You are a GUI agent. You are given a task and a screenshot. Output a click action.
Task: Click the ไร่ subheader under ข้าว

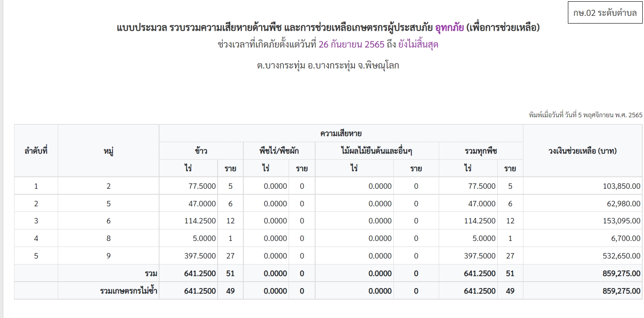(189, 168)
